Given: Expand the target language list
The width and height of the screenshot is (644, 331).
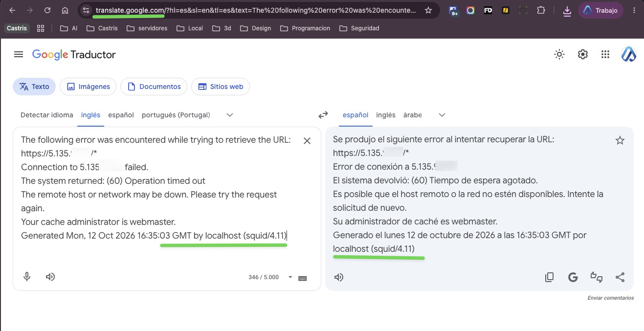Looking at the screenshot, I should (x=442, y=115).
